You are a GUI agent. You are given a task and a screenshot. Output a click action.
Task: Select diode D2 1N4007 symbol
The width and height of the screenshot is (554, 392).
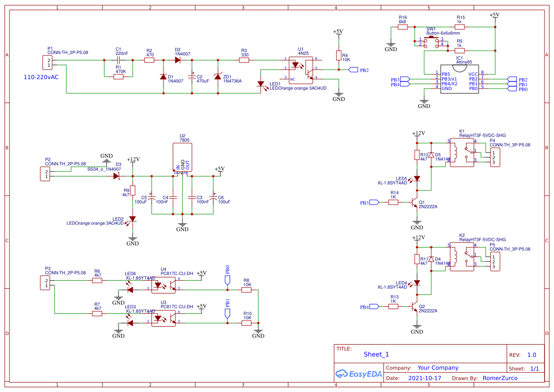[x=177, y=60]
